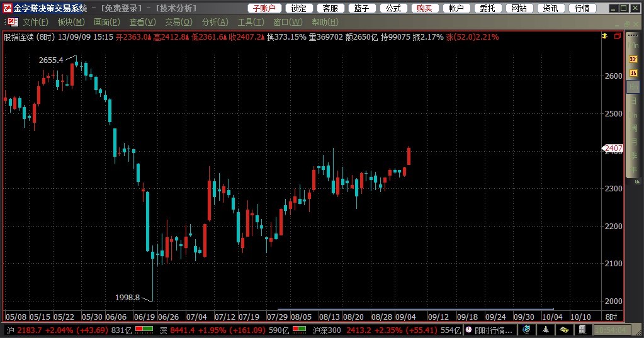
Task: Click the yellow diamond icon in status bar
Action: [x=565, y=330]
